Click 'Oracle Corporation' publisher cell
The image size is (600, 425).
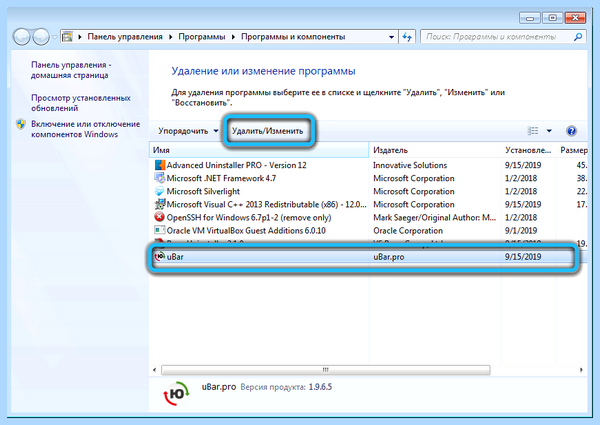pos(408,231)
